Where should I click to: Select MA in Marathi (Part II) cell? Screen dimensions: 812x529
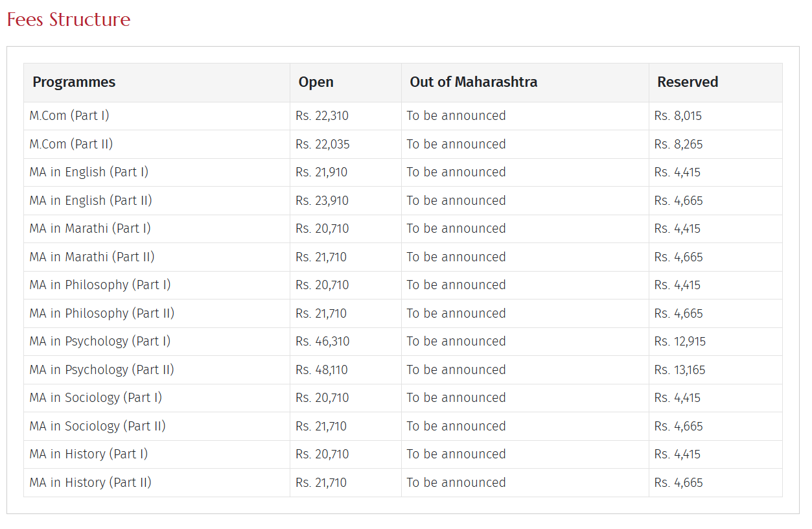pyautogui.click(x=92, y=257)
